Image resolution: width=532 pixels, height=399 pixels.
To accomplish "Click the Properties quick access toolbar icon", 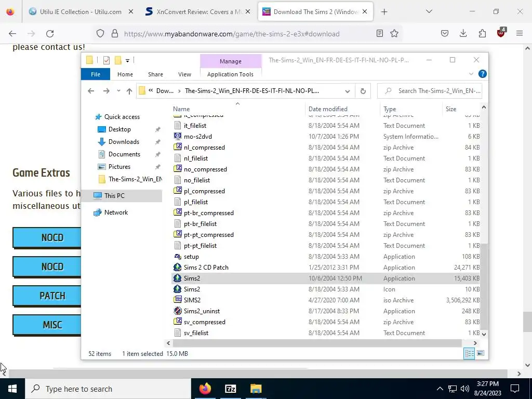I will coord(107,60).
